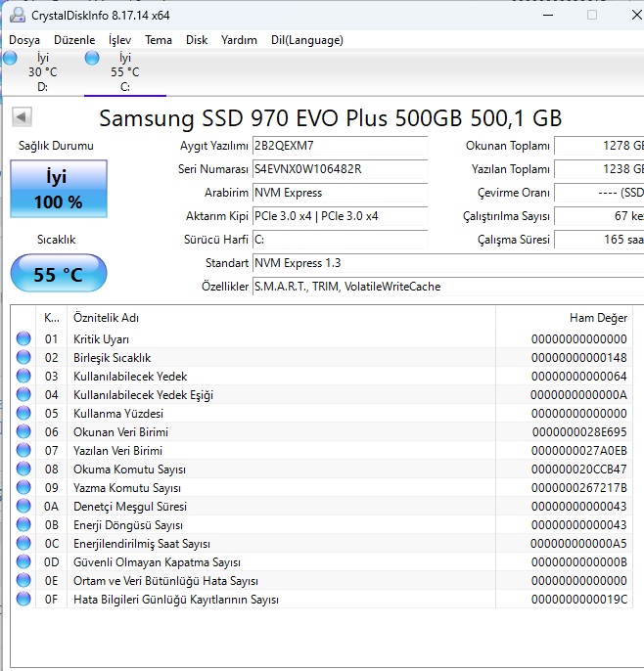Click the Standart field NVM Express 1.3
The width and height of the screenshot is (644, 671).
pyautogui.click(x=448, y=263)
